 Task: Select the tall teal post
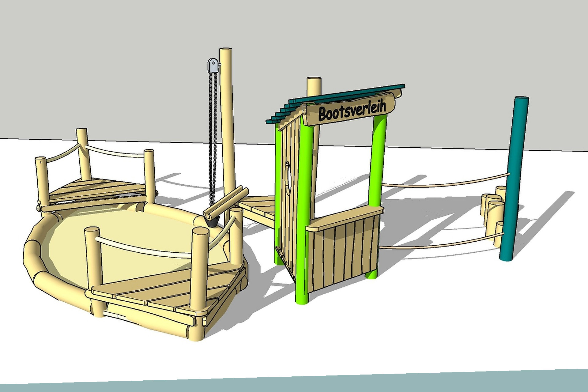(514, 179)
